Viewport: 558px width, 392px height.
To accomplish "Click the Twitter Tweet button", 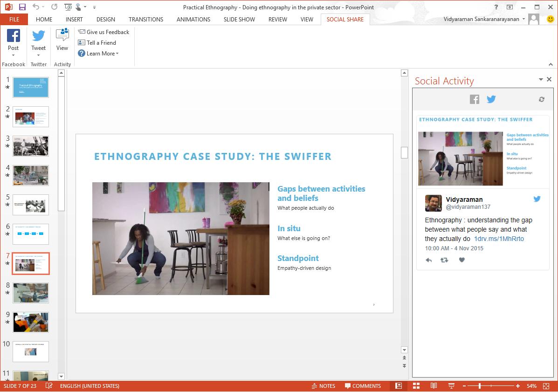I will pyautogui.click(x=38, y=43).
